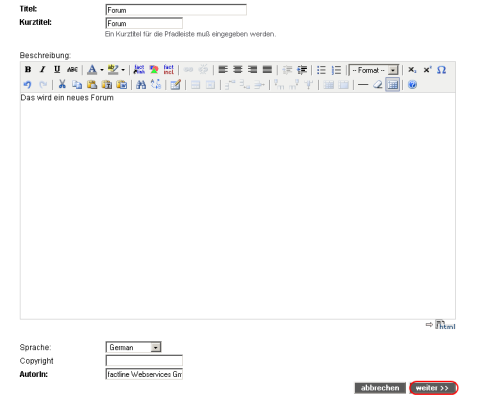Expand the Sprache German dropdown
The image size is (500, 407).
coord(133,347)
